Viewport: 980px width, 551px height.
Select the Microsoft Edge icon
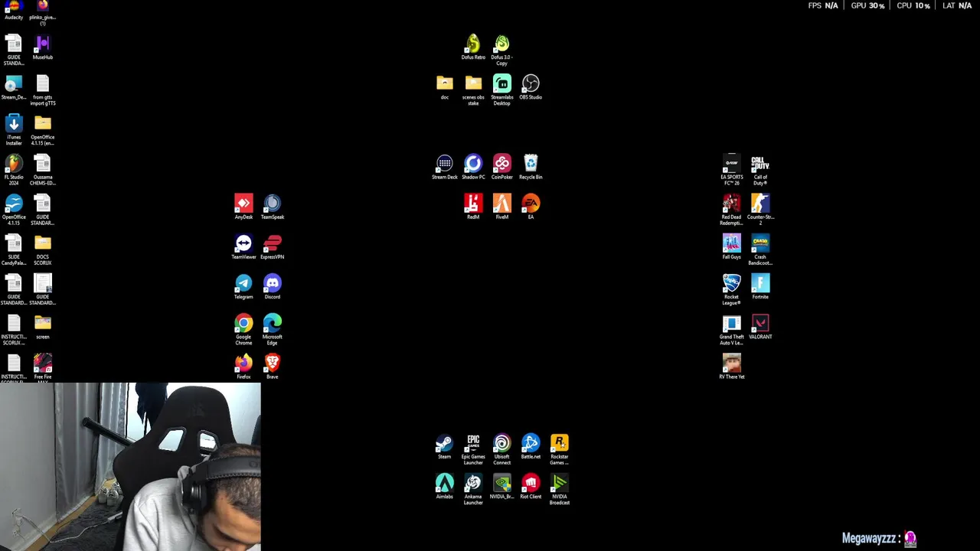click(x=273, y=329)
